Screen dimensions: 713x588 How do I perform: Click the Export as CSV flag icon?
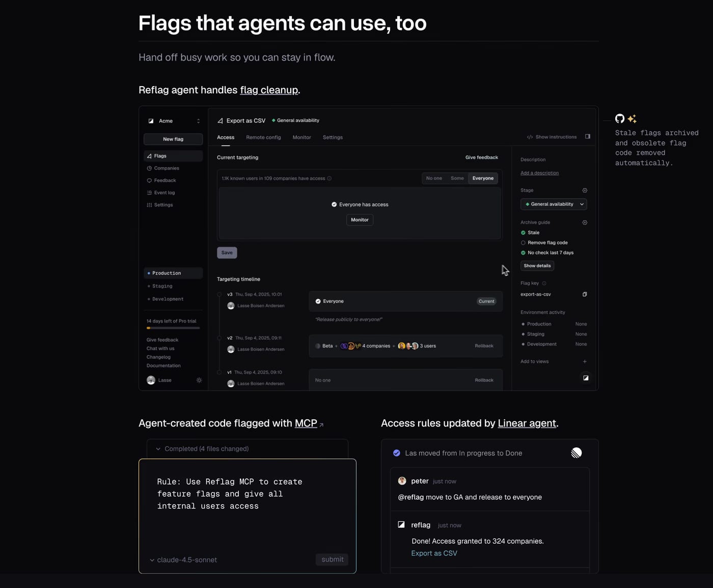pyautogui.click(x=220, y=121)
